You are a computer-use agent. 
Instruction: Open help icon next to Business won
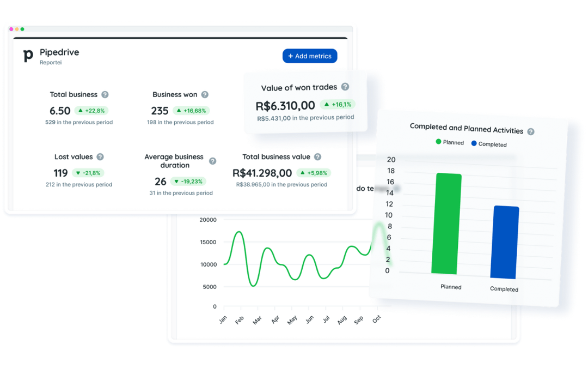tap(205, 95)
